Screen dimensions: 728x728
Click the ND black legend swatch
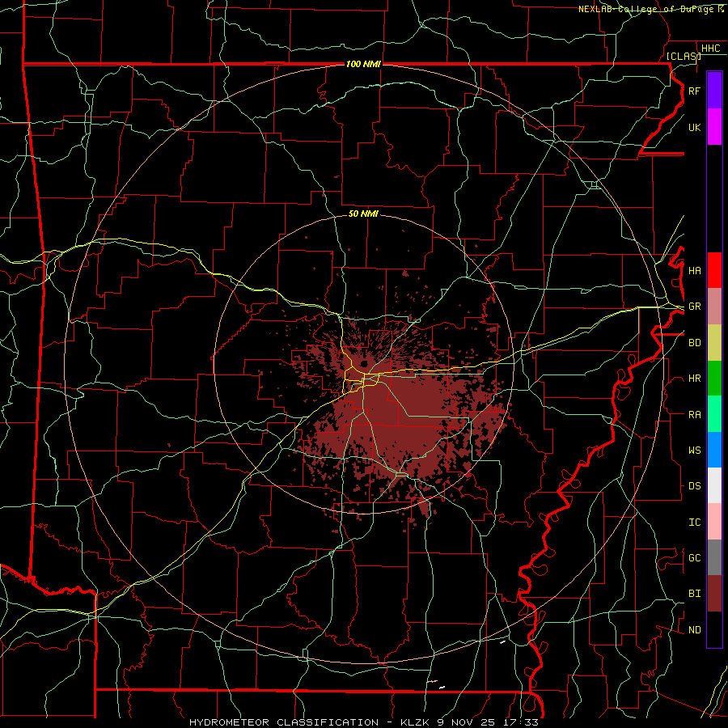coord(714,629)
